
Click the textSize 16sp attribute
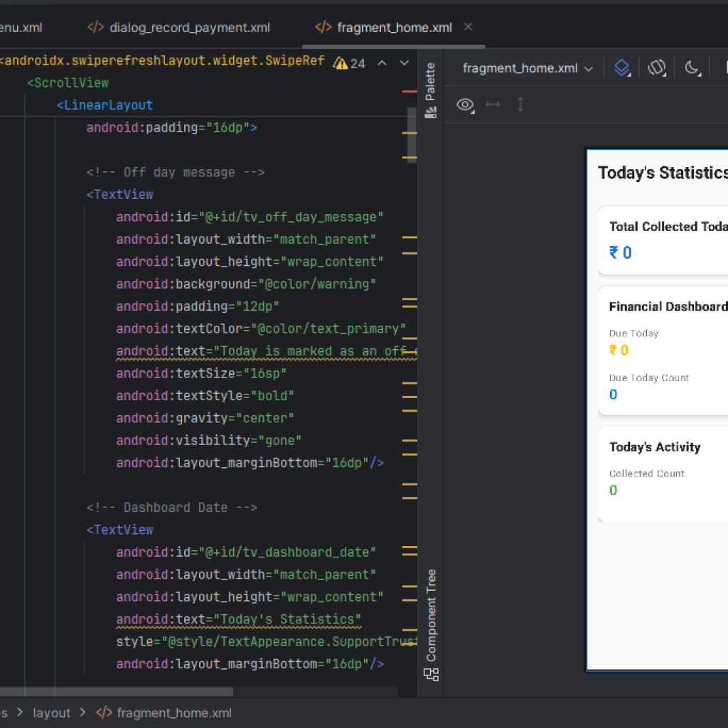(x=201, y=373)
